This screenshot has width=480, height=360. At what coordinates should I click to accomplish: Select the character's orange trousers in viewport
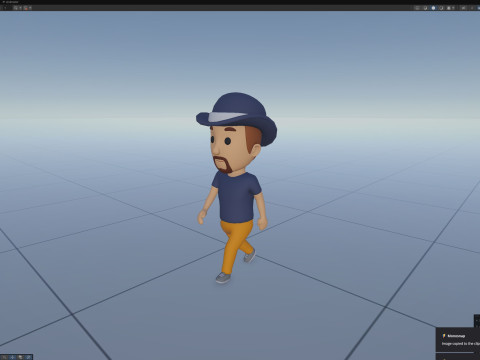[236, 246]
